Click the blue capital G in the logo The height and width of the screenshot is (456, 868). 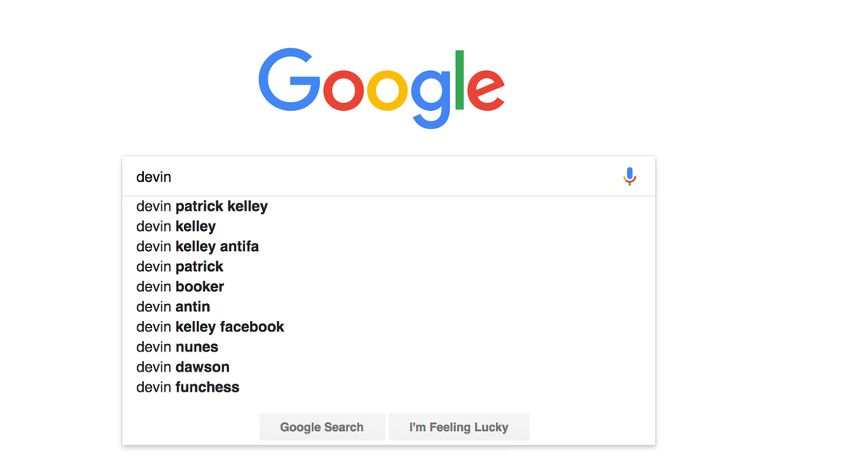[x=288, y=80]
